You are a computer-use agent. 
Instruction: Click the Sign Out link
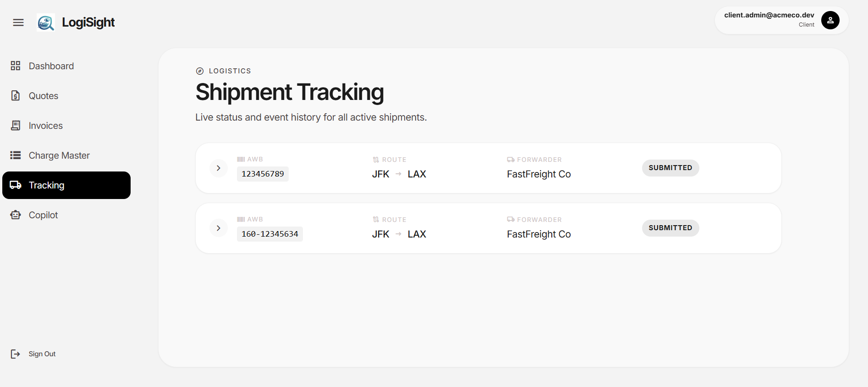tap(42, 354)
